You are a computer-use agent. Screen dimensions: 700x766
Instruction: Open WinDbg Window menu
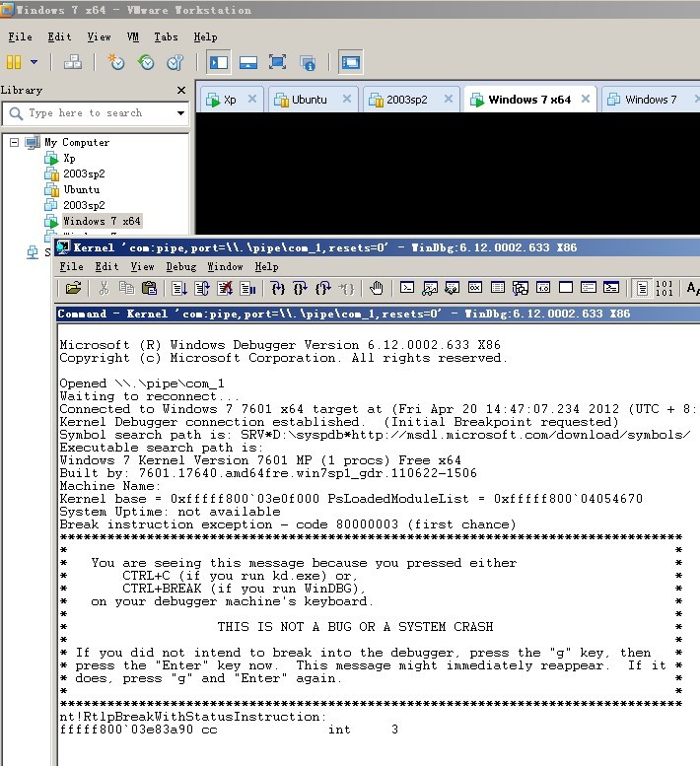(225, 267)
